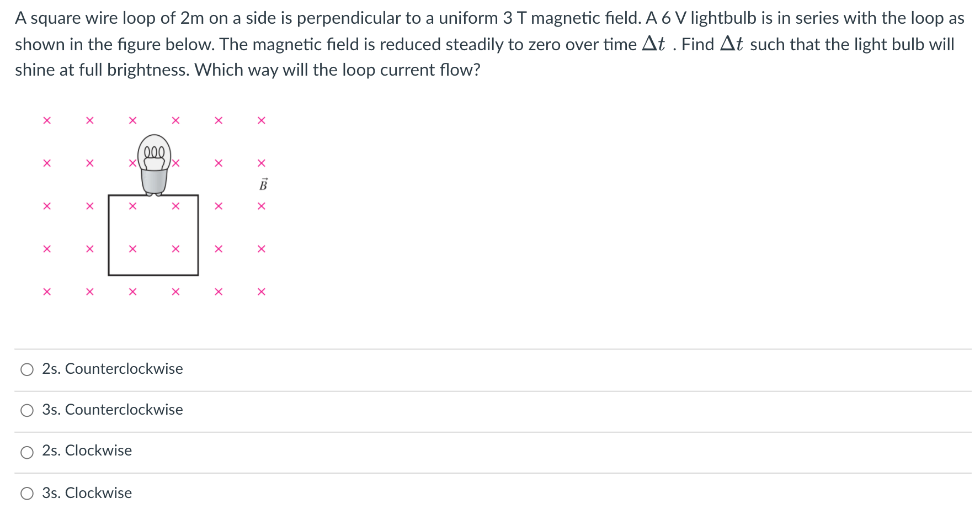Select the '2s. Counterclockwise' radio button
Image resolution: width=980 pixels, height=519 pixels.
coord(26,369)
